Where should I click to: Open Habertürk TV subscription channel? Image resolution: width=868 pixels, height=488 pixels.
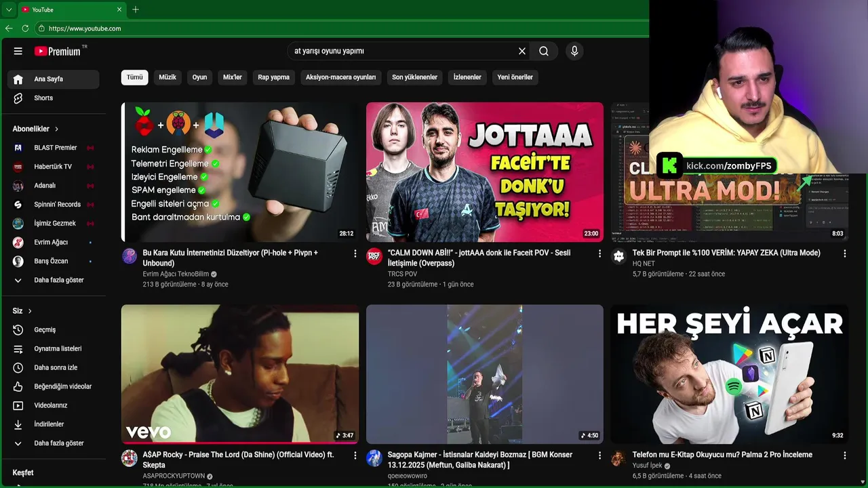pos(53,167)
